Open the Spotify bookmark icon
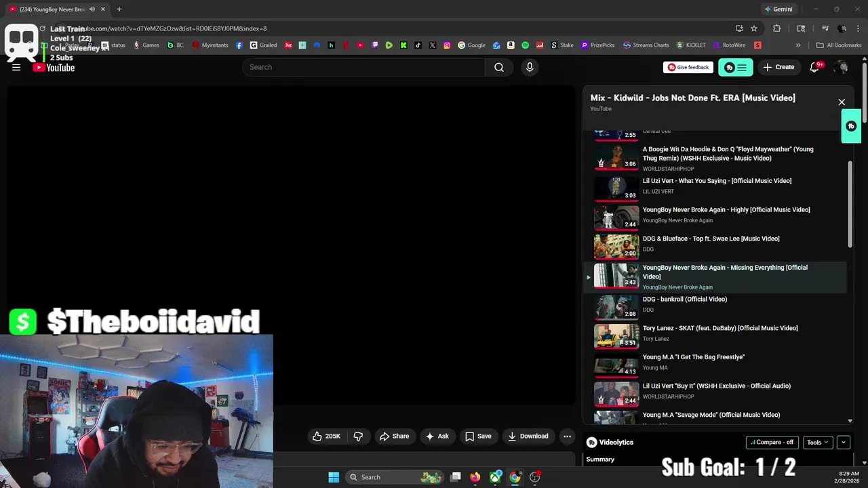868x488 pixels. click(x=525, y=45)
